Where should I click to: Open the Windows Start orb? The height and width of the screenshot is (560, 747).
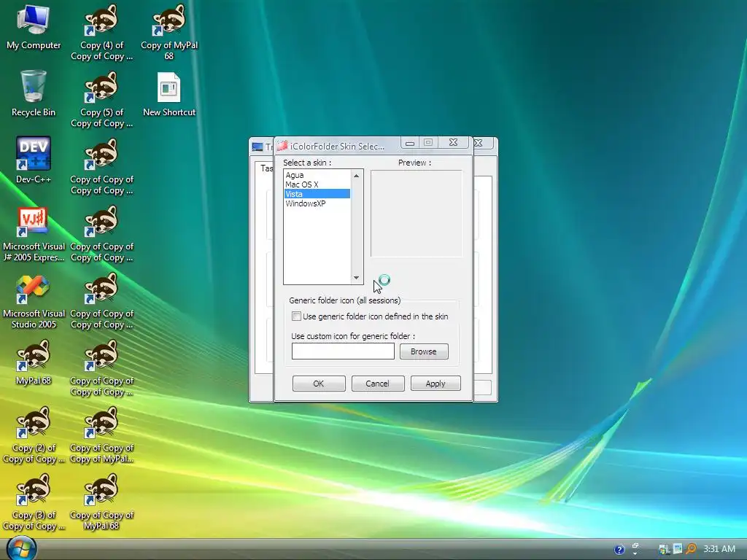coord(21,548)
